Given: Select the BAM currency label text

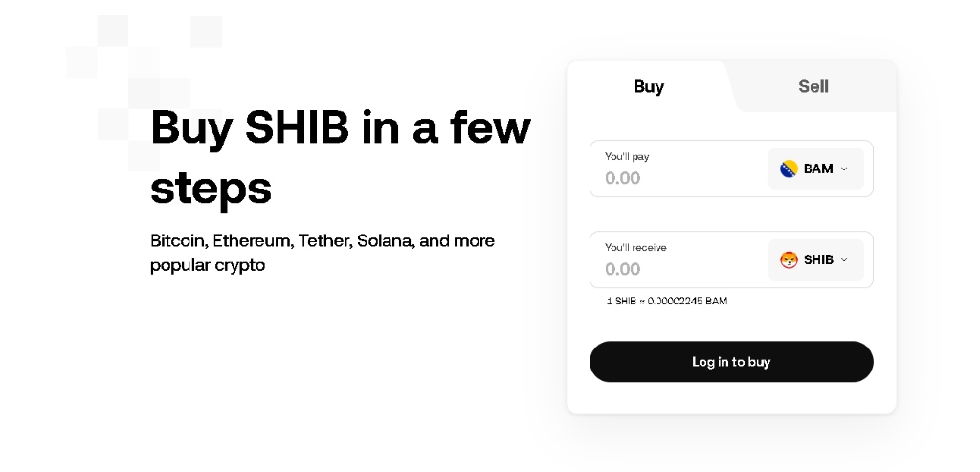Looking at the screenshot, I should pyautogui.click(x=818, y=169).
